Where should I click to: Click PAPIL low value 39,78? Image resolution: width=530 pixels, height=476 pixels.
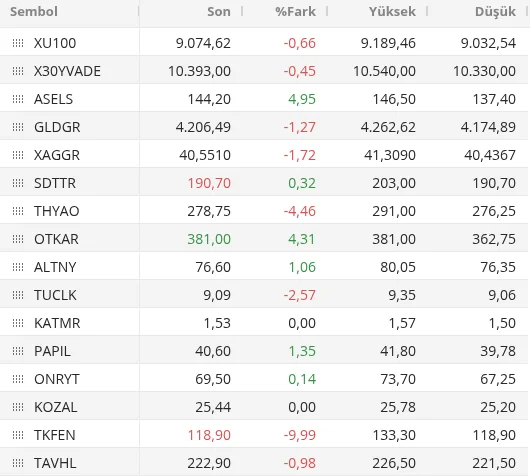498,351
